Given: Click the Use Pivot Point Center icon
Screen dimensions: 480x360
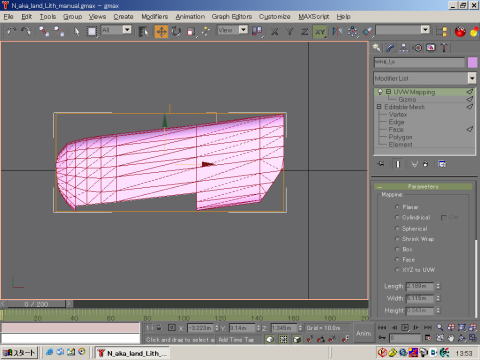Looking at the screenshot, I should pyautogui.click(x=257, y=31).
